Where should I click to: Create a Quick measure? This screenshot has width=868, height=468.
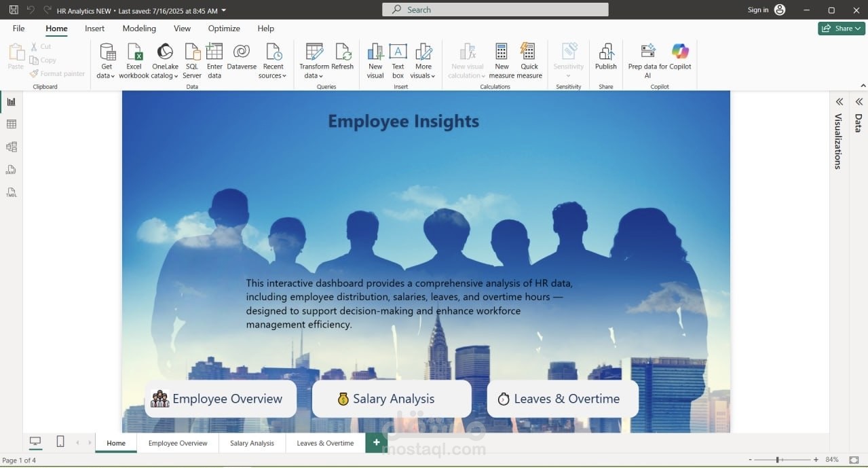click(529, 61)
